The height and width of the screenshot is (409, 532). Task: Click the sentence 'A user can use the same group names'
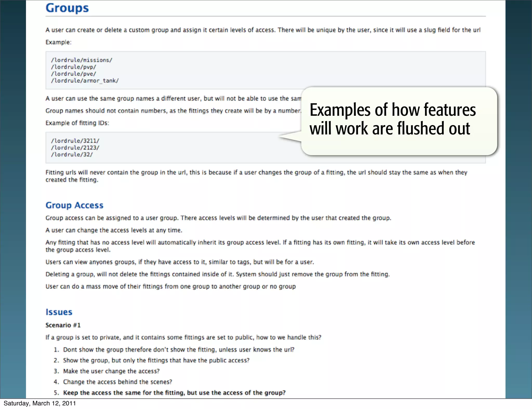click(173, 99)
